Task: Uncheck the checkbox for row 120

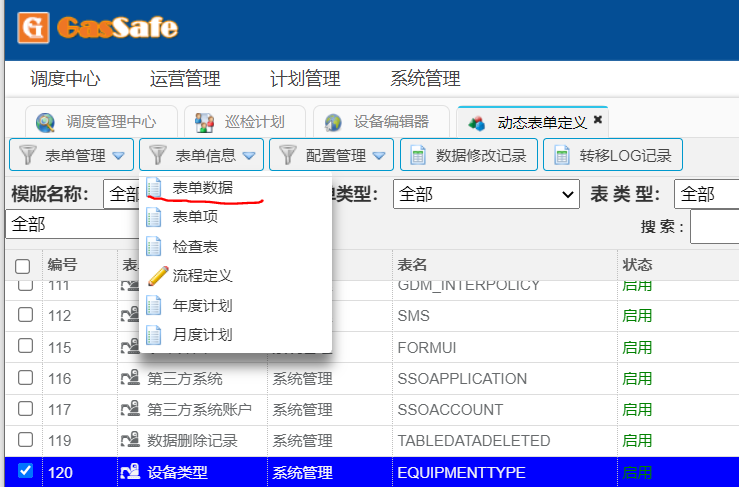Action: click(x=23, y=471)
